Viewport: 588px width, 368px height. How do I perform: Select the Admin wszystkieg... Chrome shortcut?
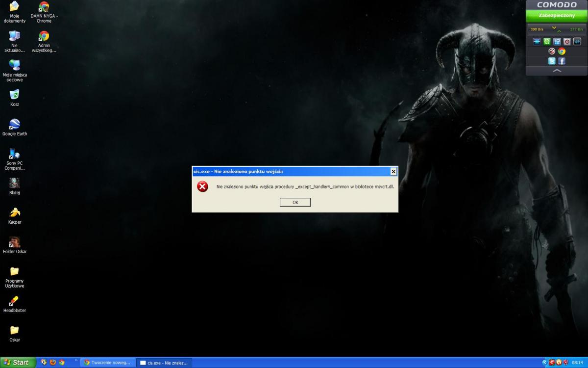pos(44,42)
